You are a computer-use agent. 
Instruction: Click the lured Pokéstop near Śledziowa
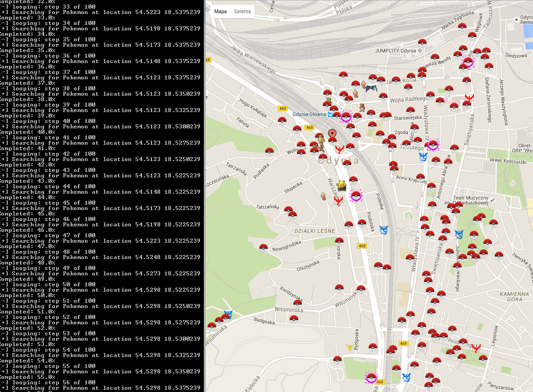tap(468, 62)
